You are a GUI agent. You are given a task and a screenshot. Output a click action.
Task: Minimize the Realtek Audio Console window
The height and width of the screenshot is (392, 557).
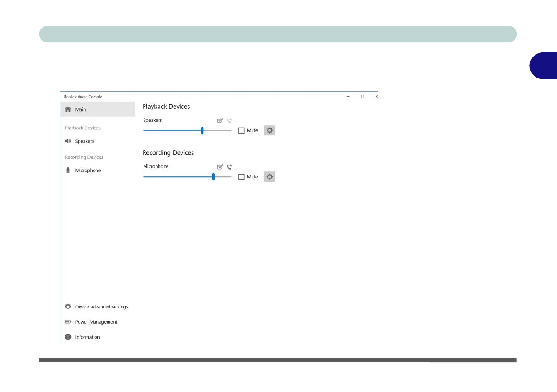click(x=348, y=97)
